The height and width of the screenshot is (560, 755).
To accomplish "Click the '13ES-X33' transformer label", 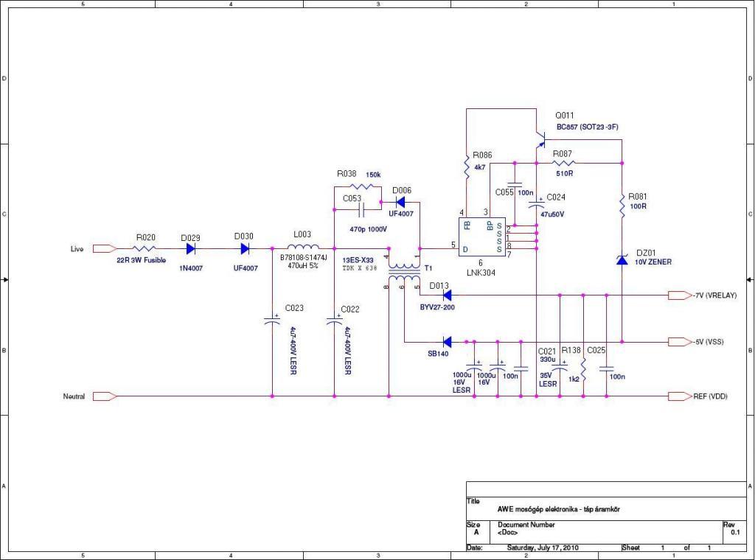I will coord(358,260).
